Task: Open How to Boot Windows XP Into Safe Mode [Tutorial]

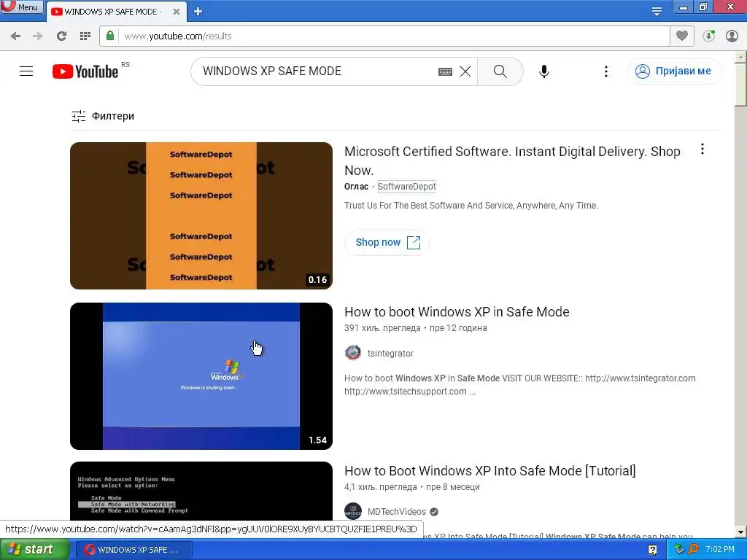Action: click(490, 471)
